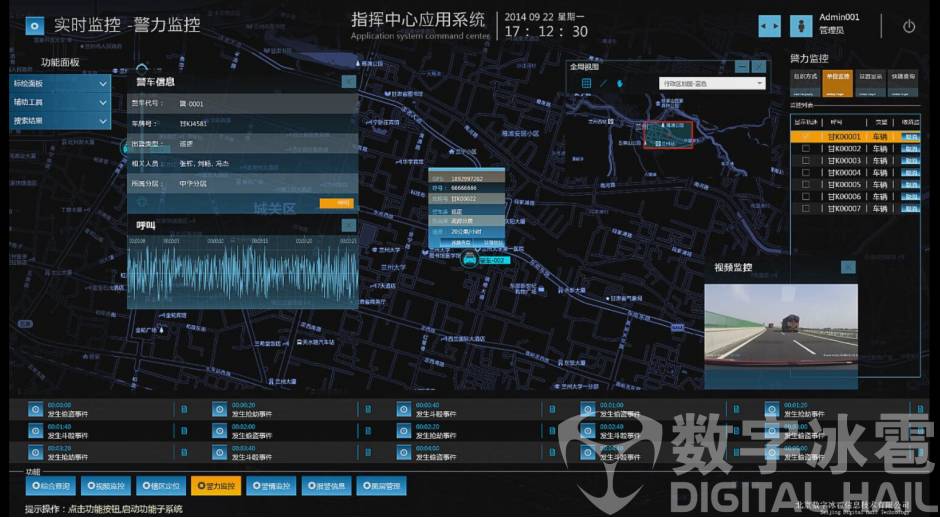Select the fourth mode tab under 警力监控
Image resolution: width=940 pixels, height=518 pixels.
click(903, 83)
